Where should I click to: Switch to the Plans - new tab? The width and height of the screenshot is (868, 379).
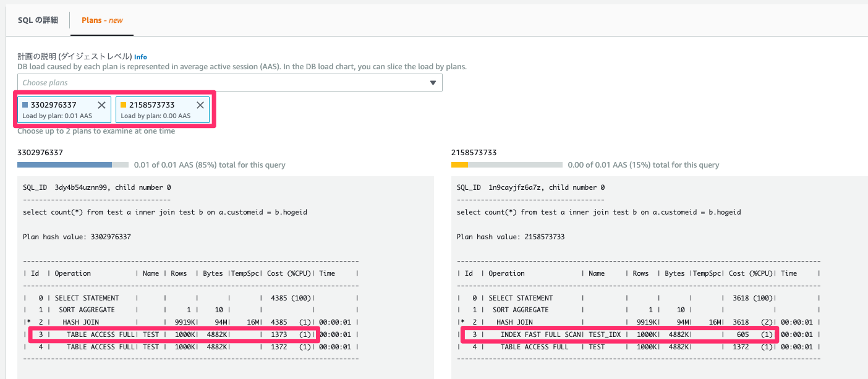pos(101,19)
